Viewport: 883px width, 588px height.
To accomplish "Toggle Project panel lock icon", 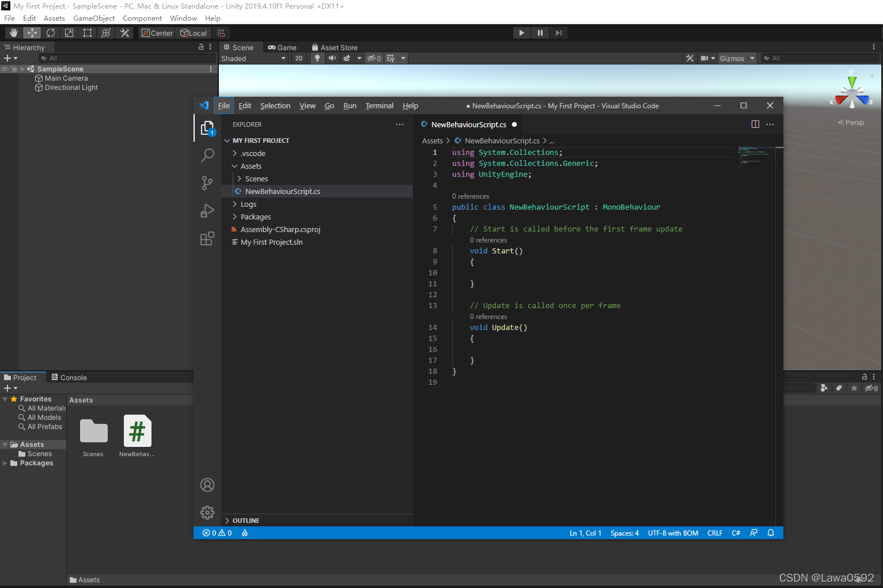I will (x=864, y=377).
